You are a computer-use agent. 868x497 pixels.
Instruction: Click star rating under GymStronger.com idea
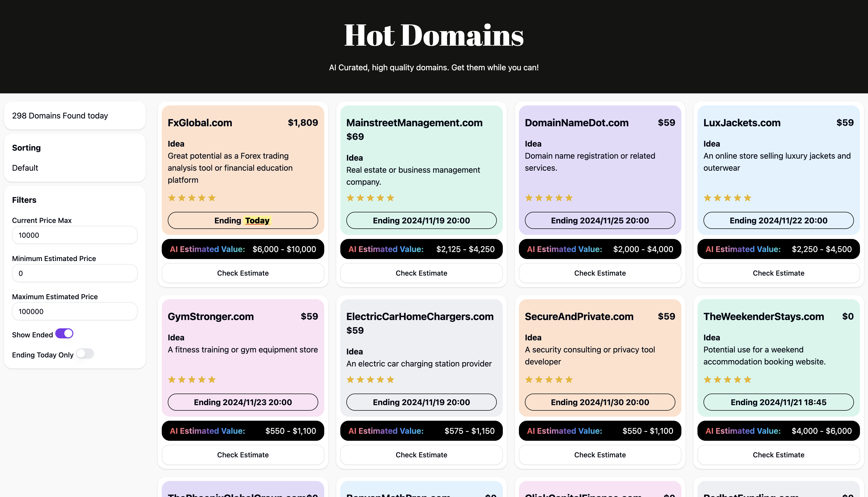pos(192,380)
